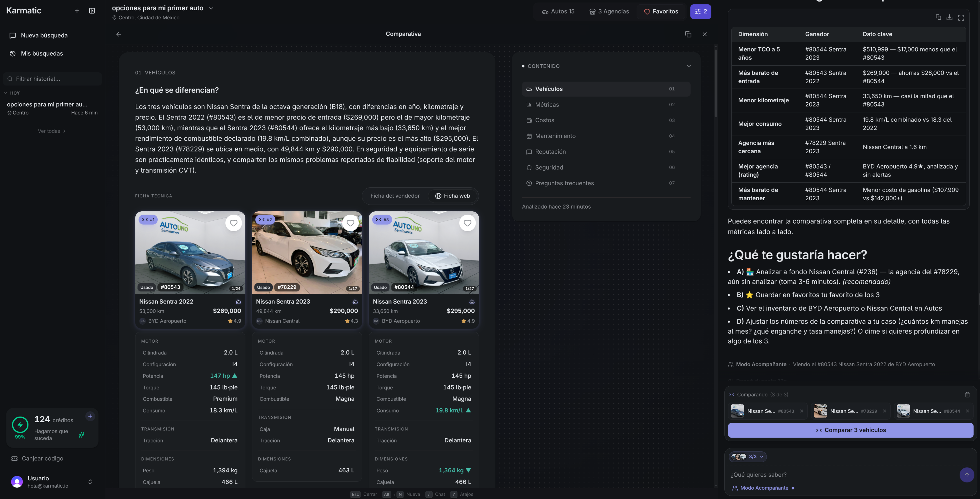This screenshot has height=499, width=980.
Task: Open the filters button showing 2
Action: coord(701,11)
